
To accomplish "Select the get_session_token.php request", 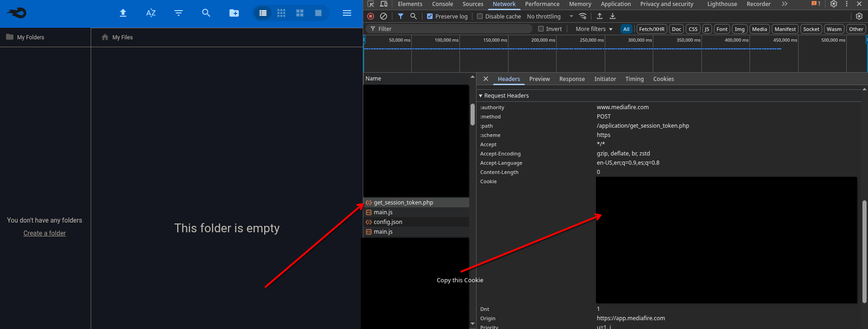I will 403,203.
